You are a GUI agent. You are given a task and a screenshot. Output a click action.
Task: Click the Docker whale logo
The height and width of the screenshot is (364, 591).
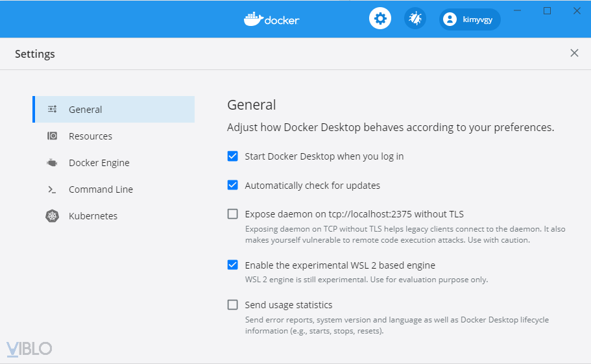point(252,19)
